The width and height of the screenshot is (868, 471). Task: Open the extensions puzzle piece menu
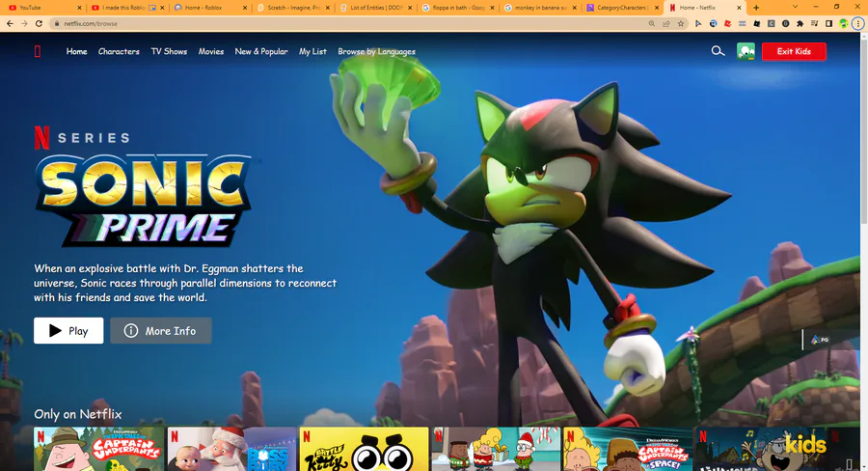coord(800,24)
